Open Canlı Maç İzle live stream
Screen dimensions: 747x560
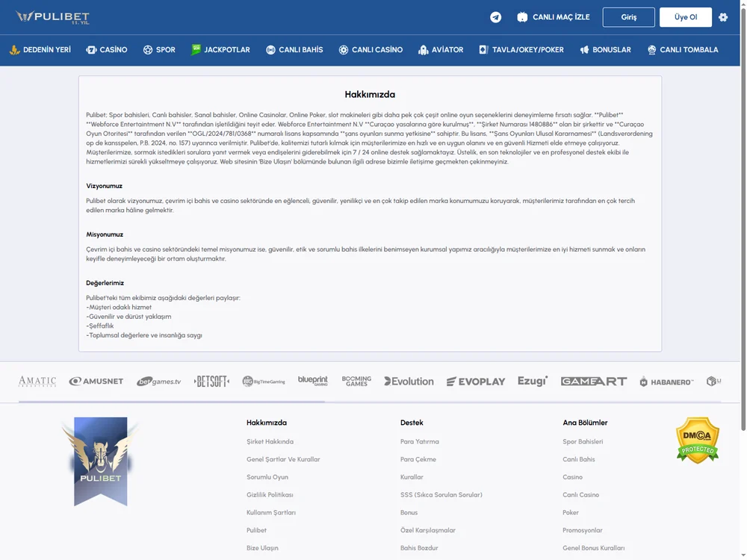(x=554, y=17)
